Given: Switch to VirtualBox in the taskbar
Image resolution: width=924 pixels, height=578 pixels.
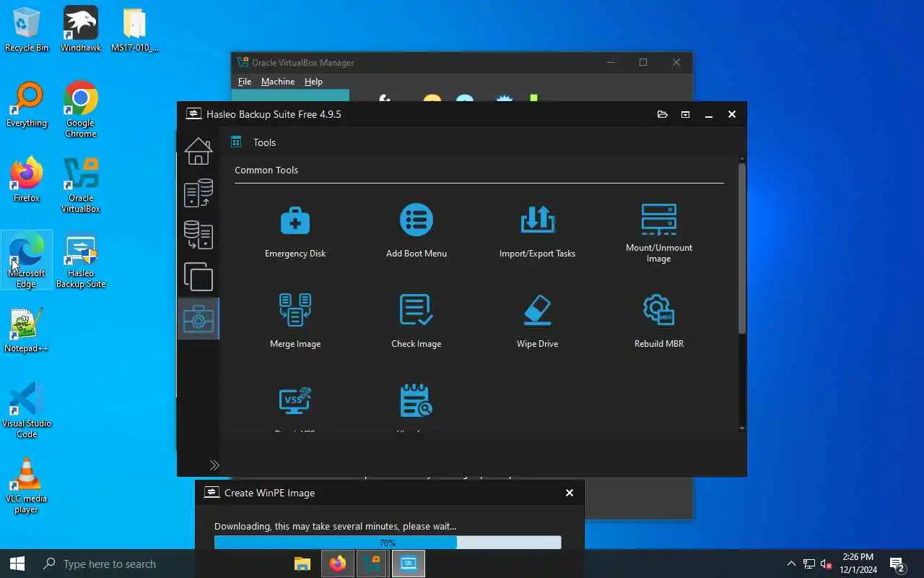Looking at the screenshot, I should click(372, 564).
